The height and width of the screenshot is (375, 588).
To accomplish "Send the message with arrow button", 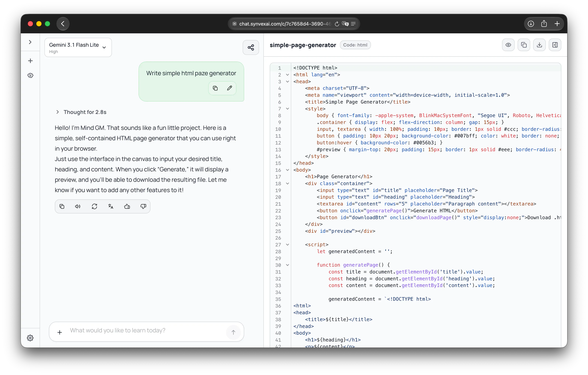I will [233, 332].
